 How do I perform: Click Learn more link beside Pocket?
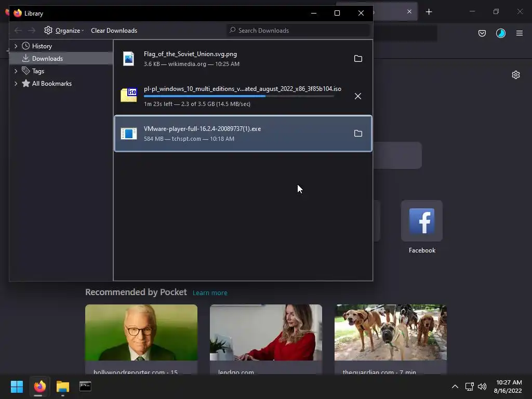coord(210,293)
